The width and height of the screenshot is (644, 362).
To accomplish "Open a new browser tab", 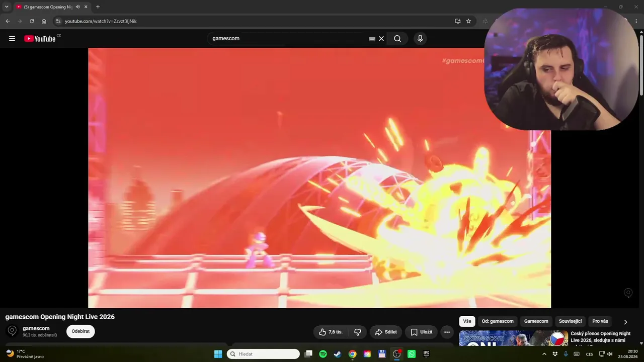I will 98,7.
